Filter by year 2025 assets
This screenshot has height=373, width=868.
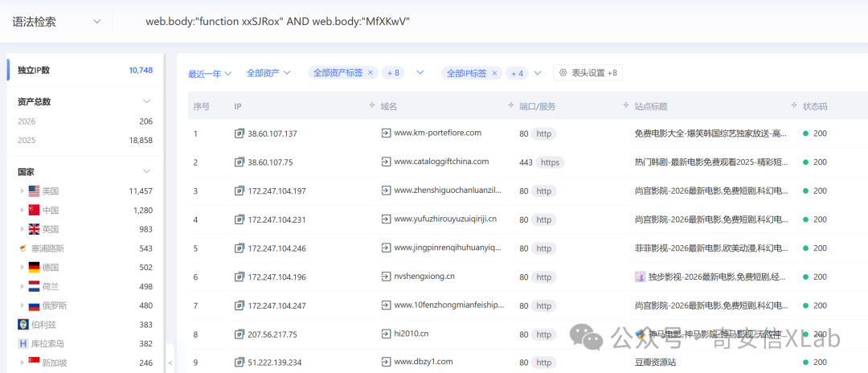click(85, 141)
